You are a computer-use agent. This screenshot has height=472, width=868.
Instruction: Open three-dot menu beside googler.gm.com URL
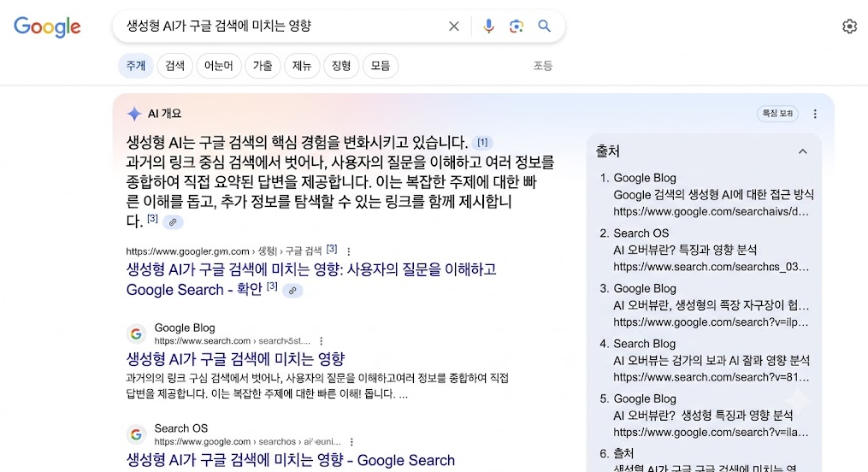point(348,251)
